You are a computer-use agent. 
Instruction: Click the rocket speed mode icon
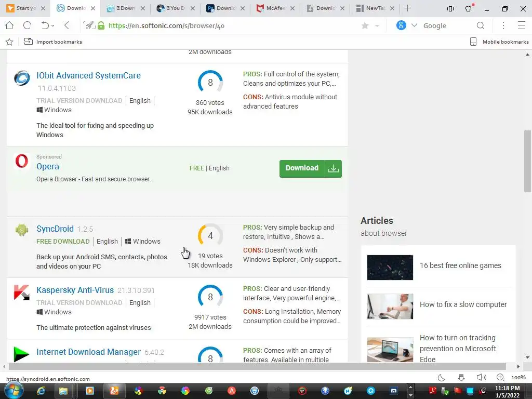click(x=89, y=25)
